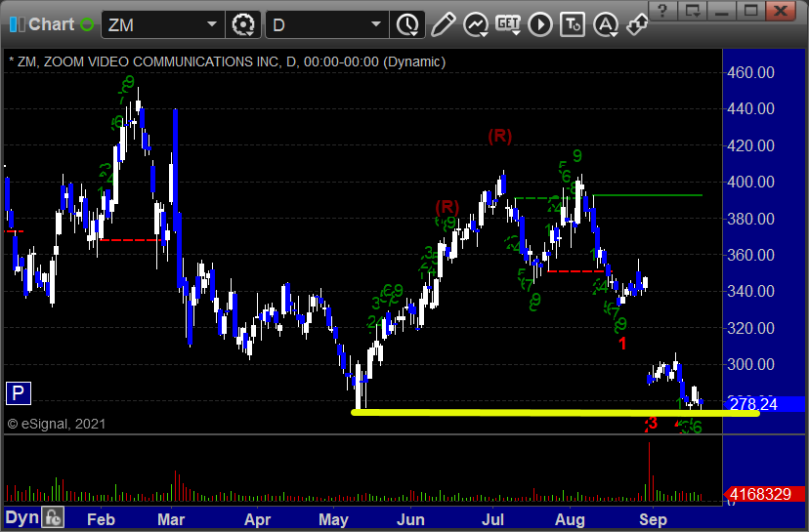Click the Jun date axis label
Screen dimensions: 809x532
410,519
